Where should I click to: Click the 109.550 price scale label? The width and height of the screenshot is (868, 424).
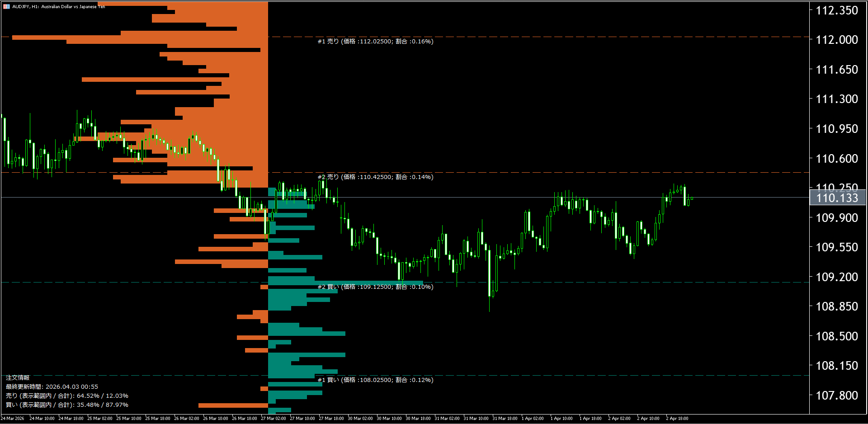pyautogui.click(x=837, y=247)
